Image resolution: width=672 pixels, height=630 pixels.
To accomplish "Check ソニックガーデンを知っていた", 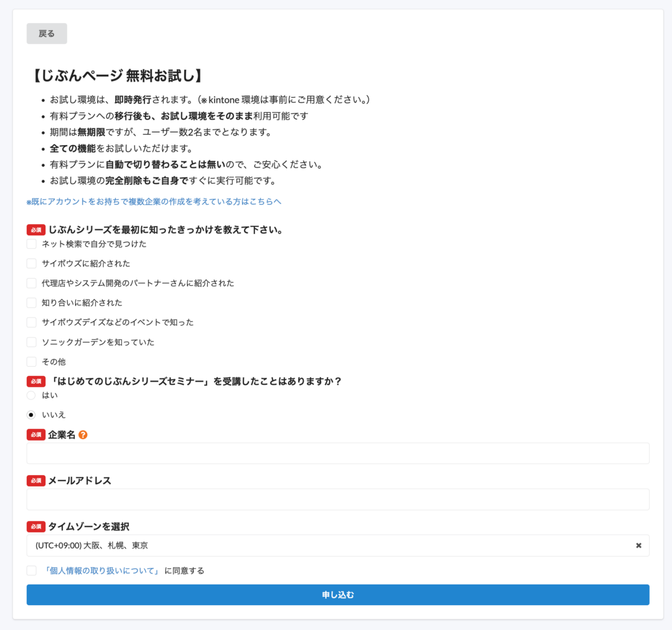I will click(31, 342).
